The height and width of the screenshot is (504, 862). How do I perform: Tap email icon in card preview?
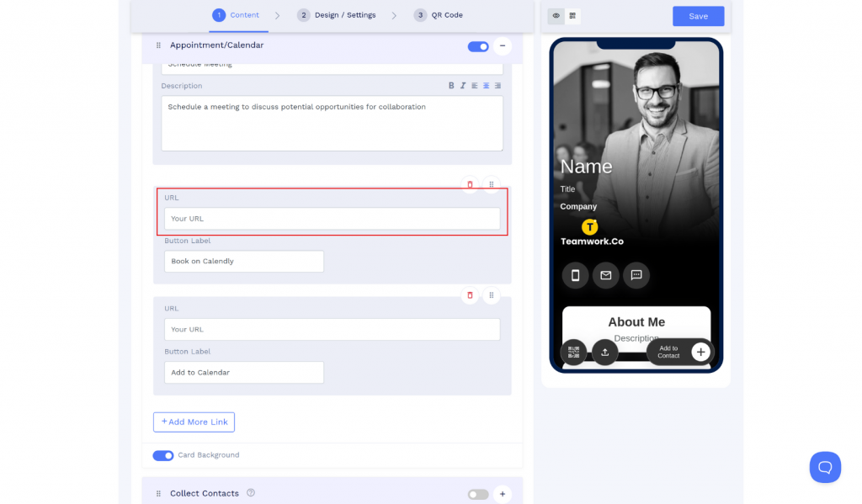[606, 275]
